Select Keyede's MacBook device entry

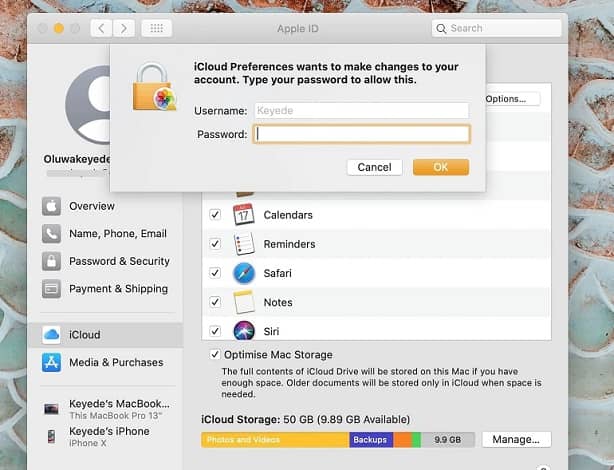[x=108, y=409]
